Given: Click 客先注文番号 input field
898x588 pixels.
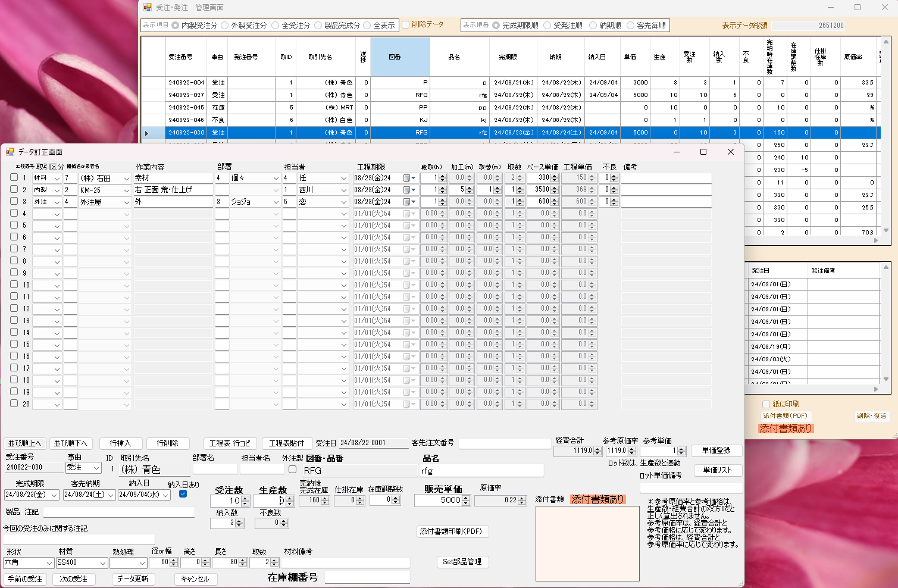Looking at the screenshot, I should [x=505, y=443].
